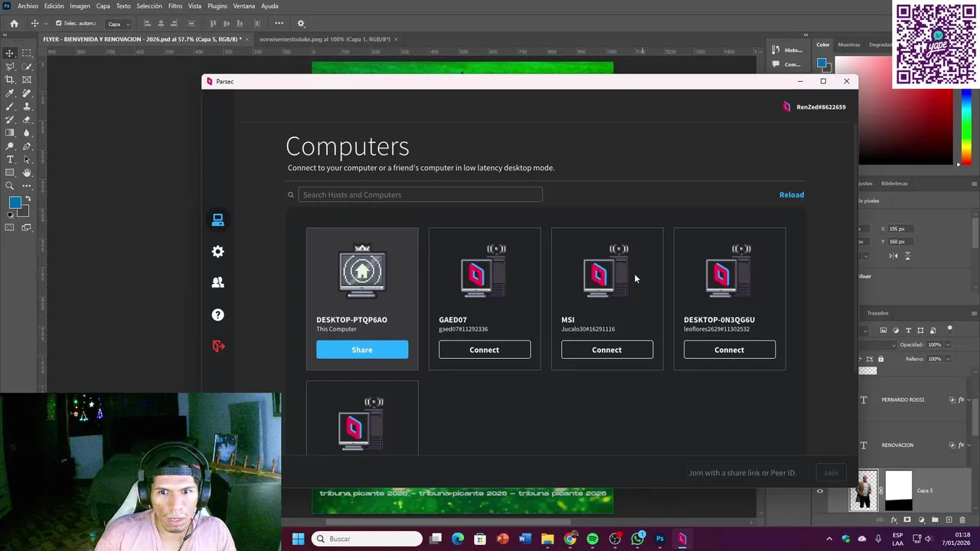Select the Rectangular Marquee tool
The height and width of the screenshot is (551, 980).
coord(26,54)
